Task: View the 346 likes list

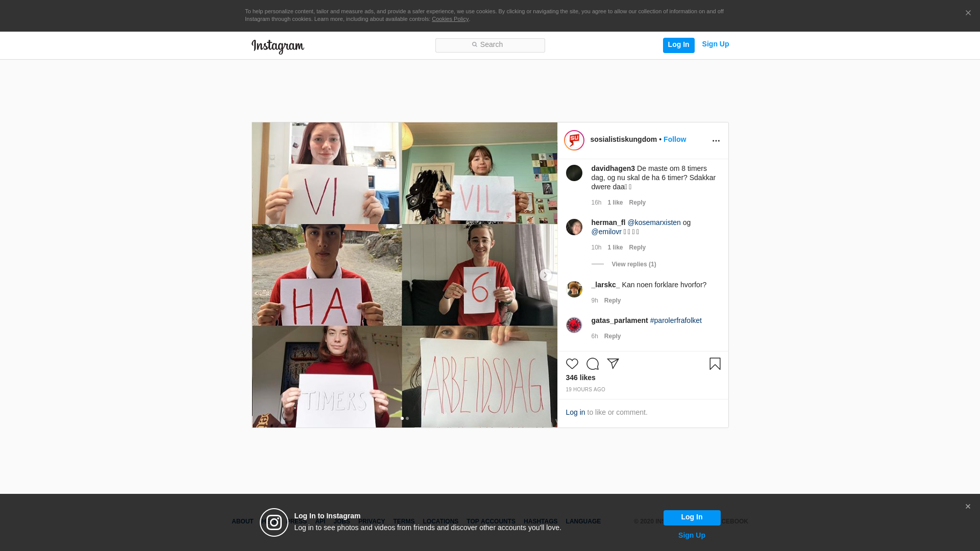Action: (580, 378)
